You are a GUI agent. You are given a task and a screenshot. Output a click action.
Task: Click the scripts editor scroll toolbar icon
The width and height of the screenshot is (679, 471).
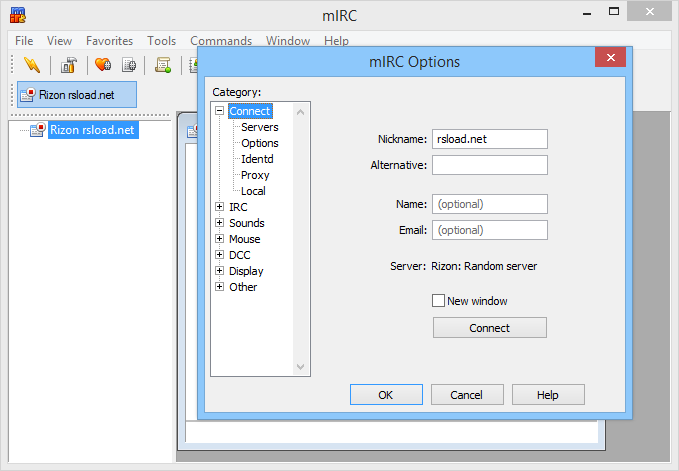[163, 65]
